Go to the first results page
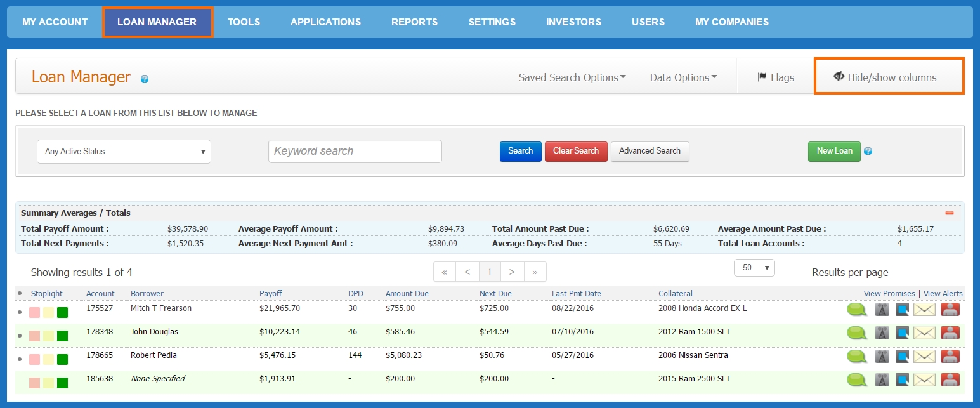The width and height of the screenshot is (980, 408). pos(444,272)
